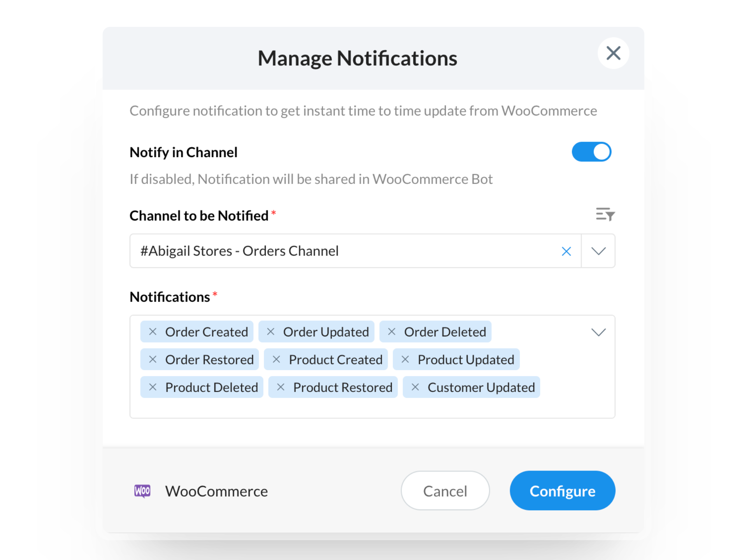Remove the Product Deleted tag
Screen dimensions: 747x560
coord(153,387)
